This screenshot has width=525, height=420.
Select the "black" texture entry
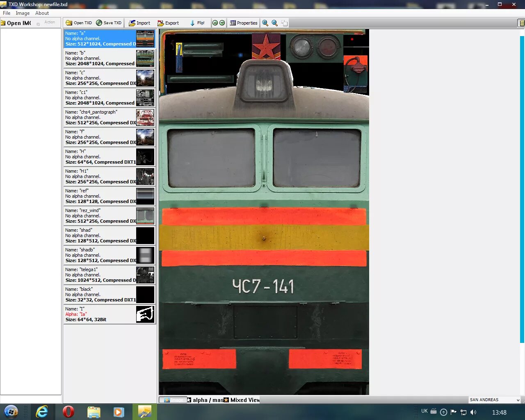[x=110, y=294]
